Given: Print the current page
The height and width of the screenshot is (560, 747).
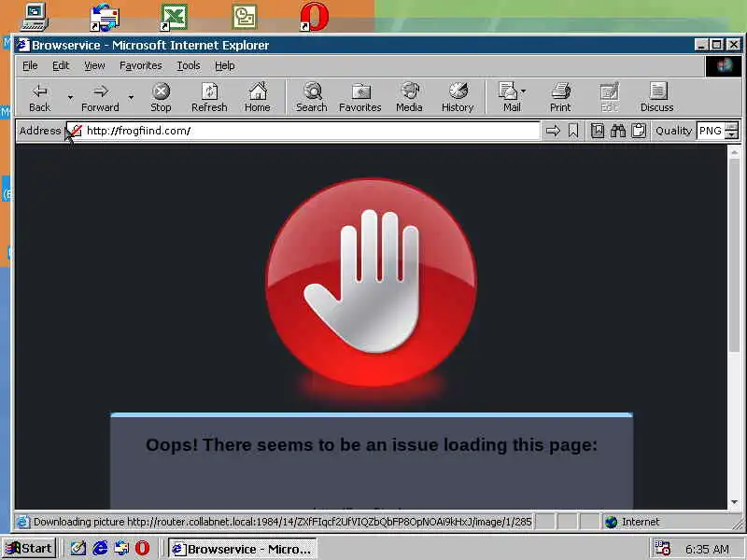Looking at the screenshot, I should point(560,98).
